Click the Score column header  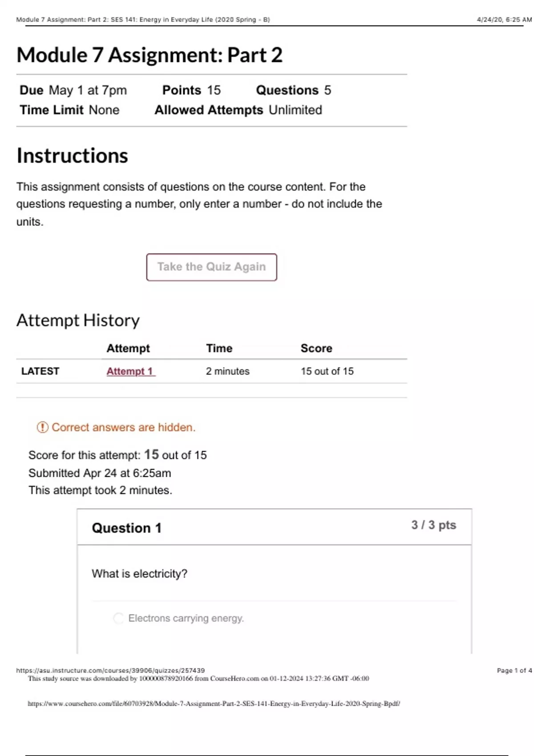pyautogui.click(x=316, y=348)
